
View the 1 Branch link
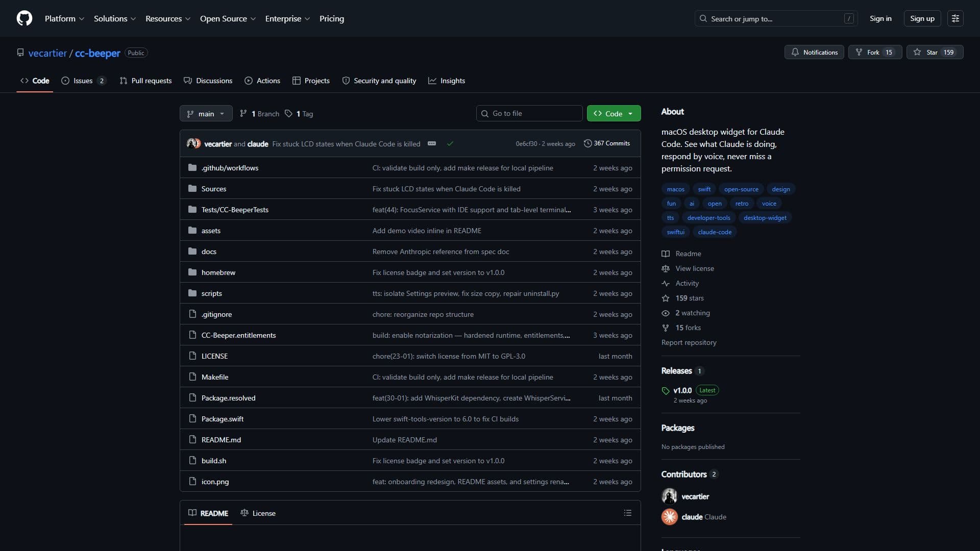(x=259, y=114)
